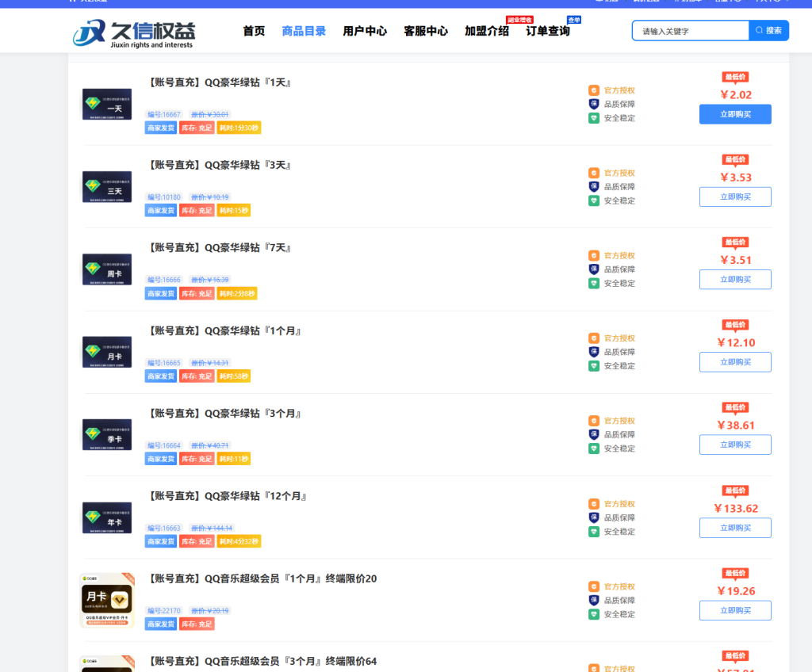
Task: Click 品质保障 icon in QQ音乐 1个月 row
Action: coord(594,601)
